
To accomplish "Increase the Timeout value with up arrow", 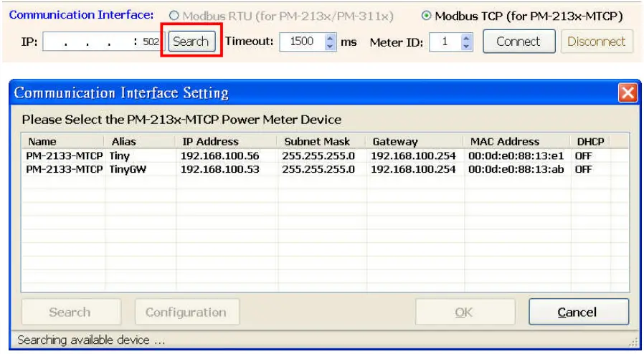I will (330, 38).
